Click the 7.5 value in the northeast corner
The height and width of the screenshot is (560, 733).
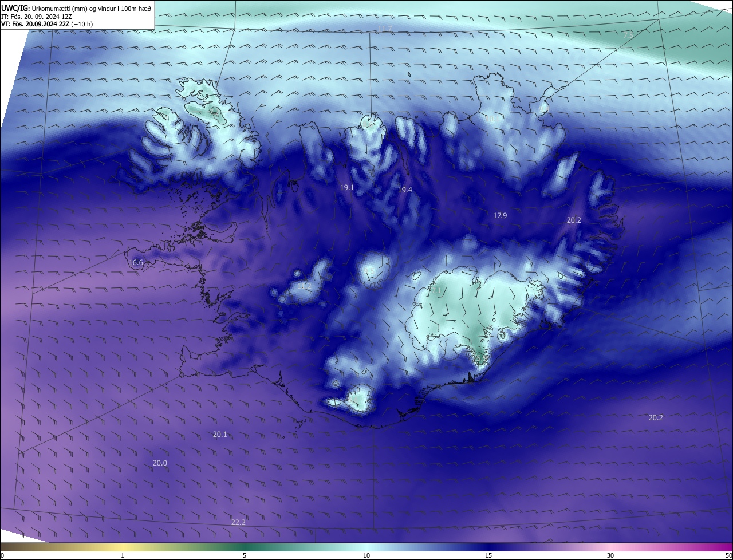coord(628,36)
